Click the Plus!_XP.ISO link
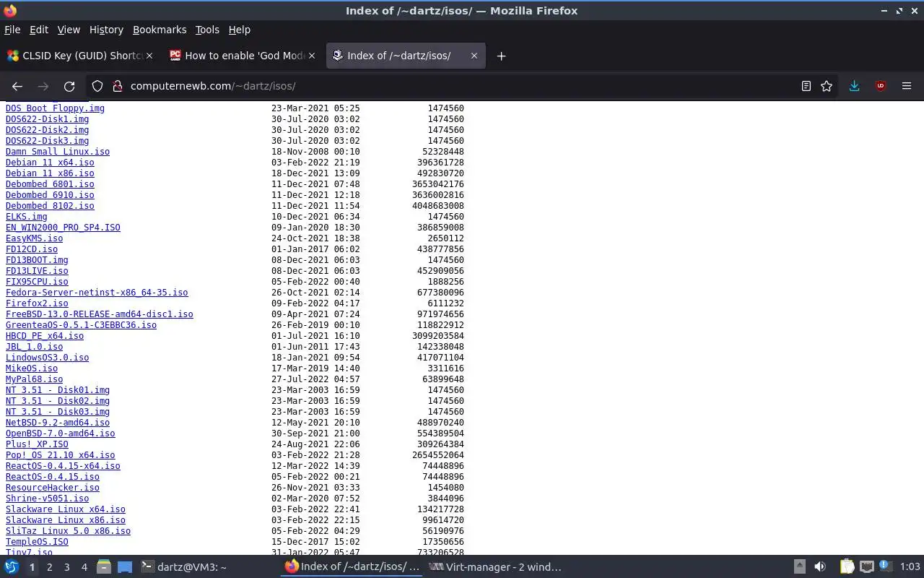924x578 pixels. click(x=37, y=444)
